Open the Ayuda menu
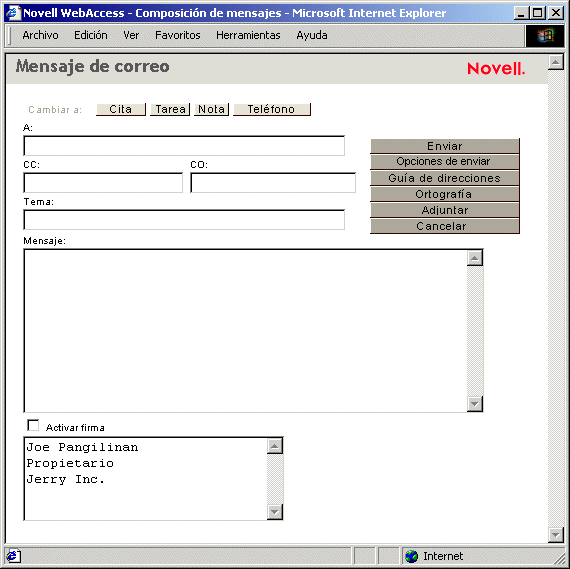The height and width of the screenshot is (569, 570). 312,35
